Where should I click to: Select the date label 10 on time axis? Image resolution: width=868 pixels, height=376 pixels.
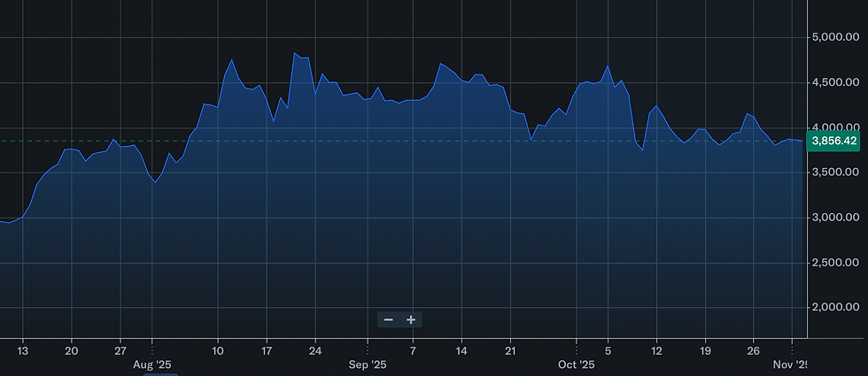tap(218, 350)
